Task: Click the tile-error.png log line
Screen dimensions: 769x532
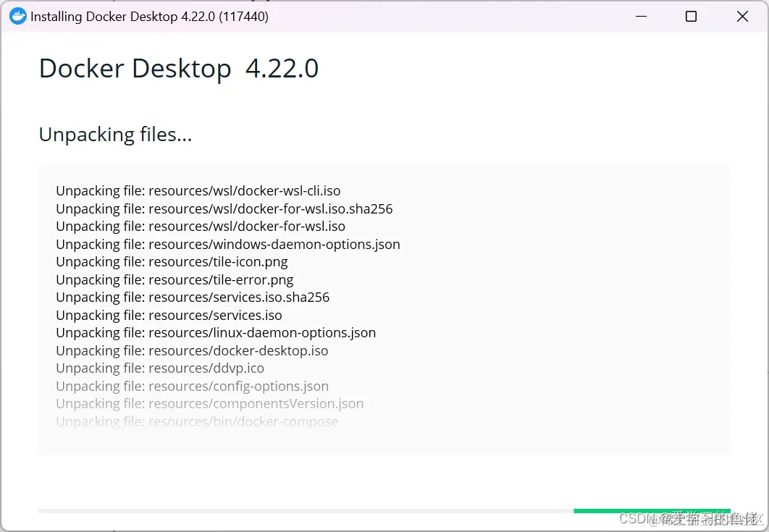Action: point(175,280)
